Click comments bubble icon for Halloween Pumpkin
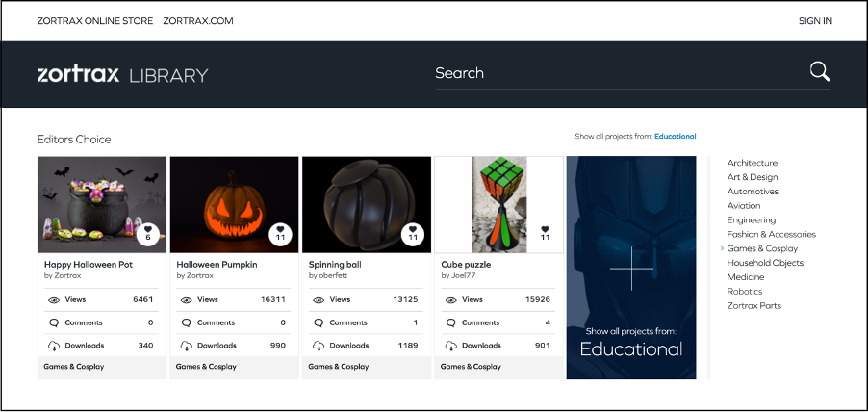The image size is (868, 412). (x=186, y=322)
